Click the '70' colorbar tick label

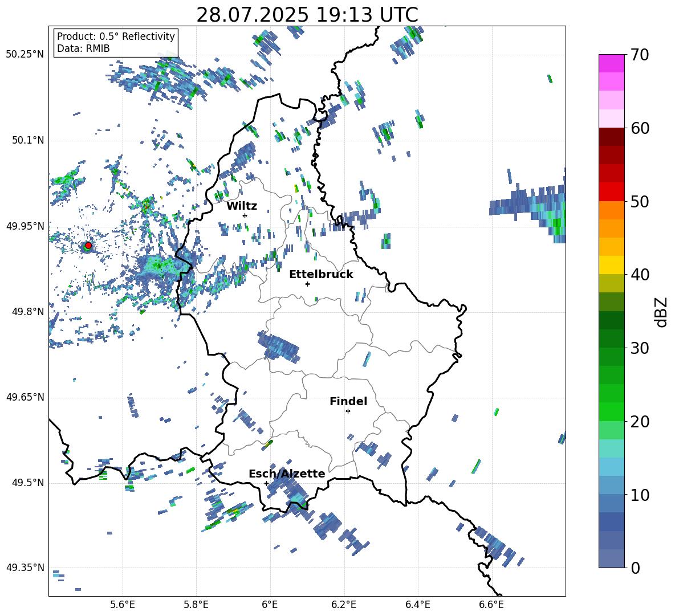639,55
